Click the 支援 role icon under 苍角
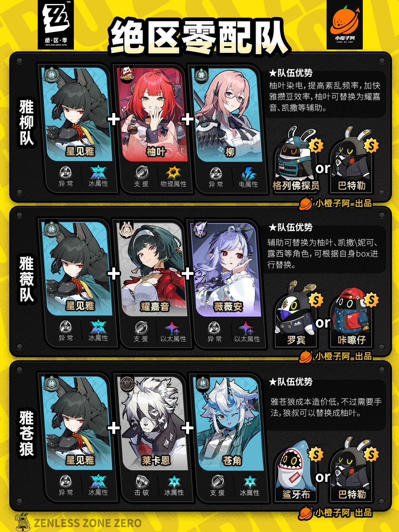This screenshot has width=399, height=532. 217,482
